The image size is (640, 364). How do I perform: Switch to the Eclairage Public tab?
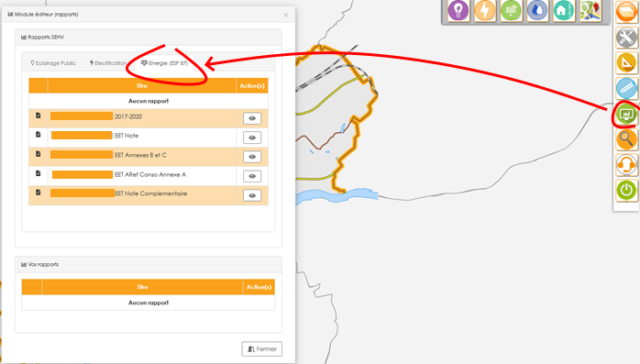tap(53, 63)
